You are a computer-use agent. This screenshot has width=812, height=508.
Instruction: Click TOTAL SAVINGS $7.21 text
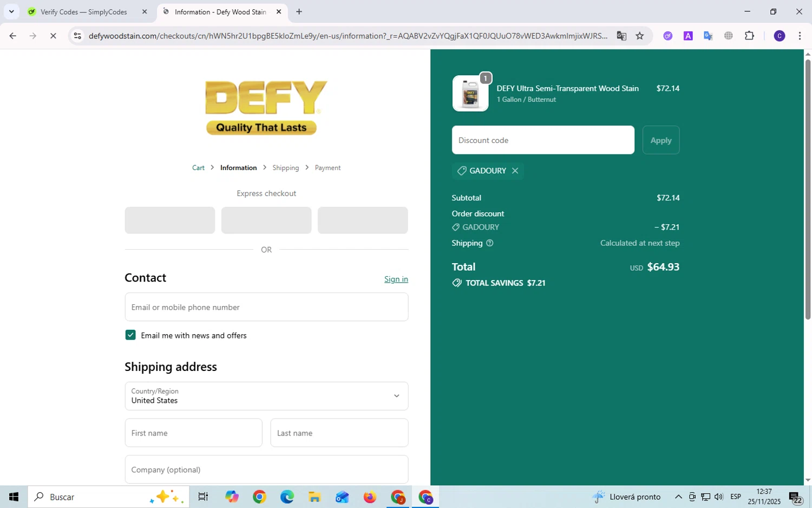coord(506,283)
